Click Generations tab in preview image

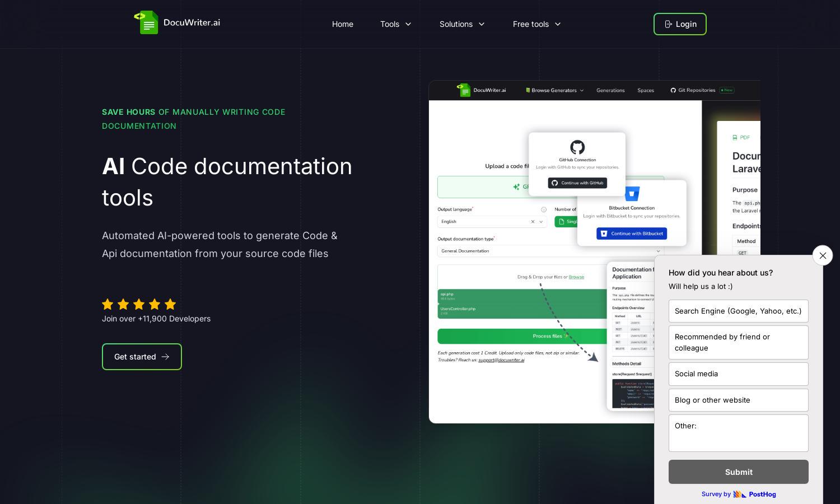pos(610,90)
